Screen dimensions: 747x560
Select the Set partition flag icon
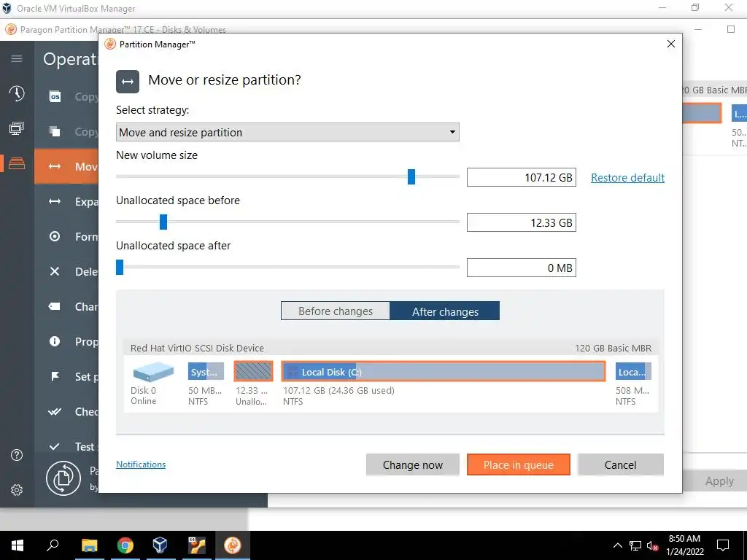coord(55,376)
